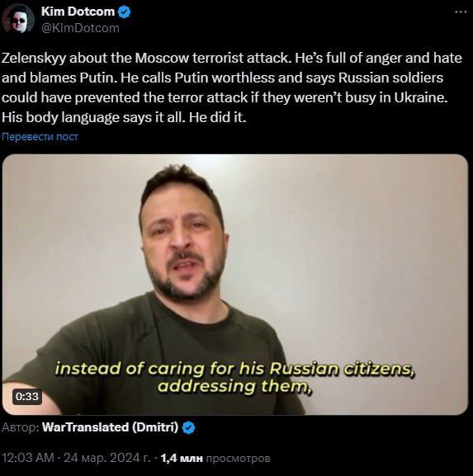This screenshot has height=476, width=473.
Task: Click tweet line starting 'could have prevented'
Action: [225, 97]
